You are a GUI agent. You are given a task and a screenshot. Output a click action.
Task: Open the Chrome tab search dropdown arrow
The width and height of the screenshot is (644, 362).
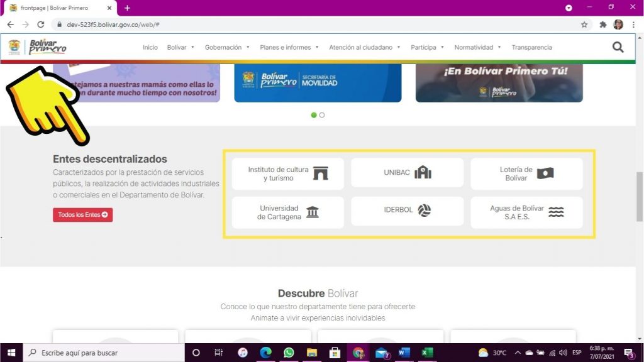click(x=569, y=8)
